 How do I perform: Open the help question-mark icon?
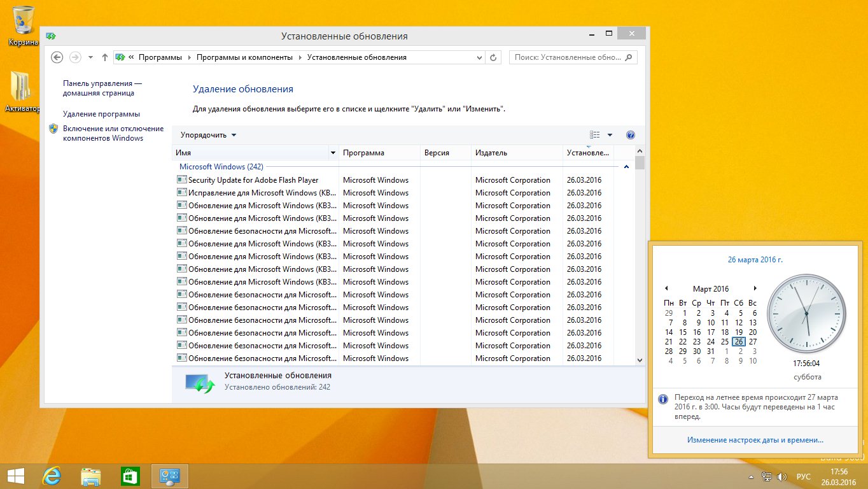pos(631,135)
